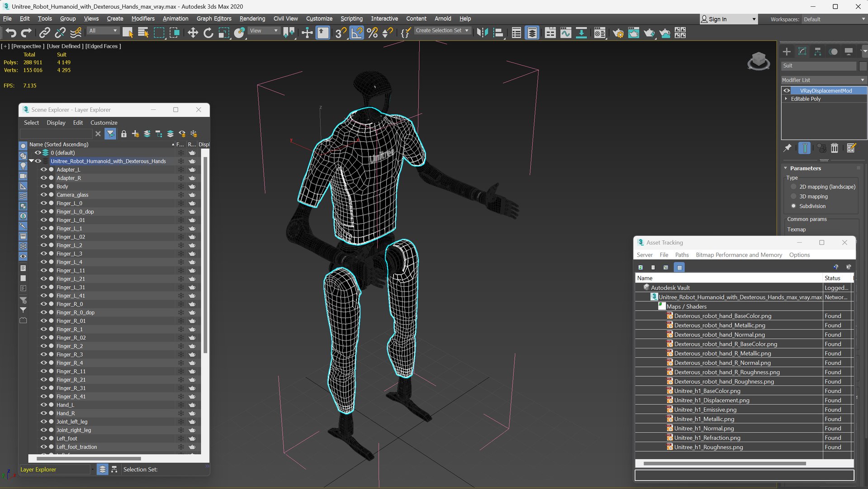
Task: Click Create New Layer icon in Scene Explorer
Action: [135, 134]
